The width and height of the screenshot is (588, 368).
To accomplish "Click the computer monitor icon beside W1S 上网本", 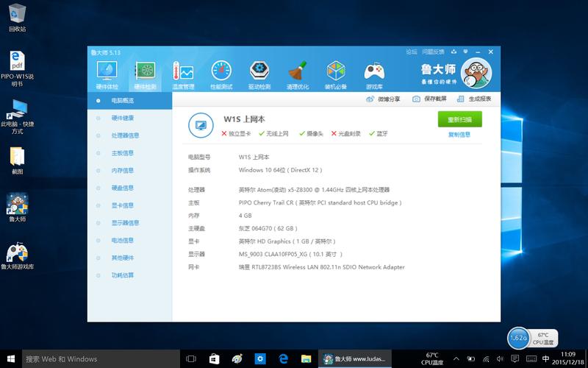I will (x=201, y=125).
